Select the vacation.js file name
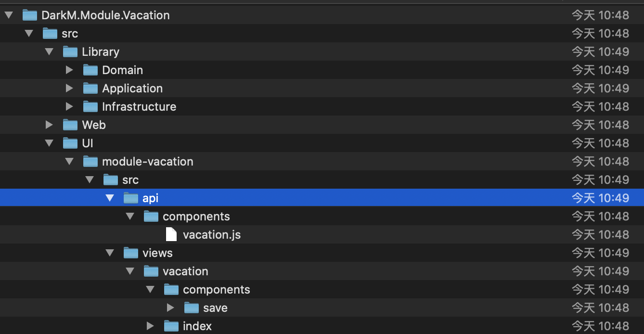The height and width of the screenshot is (334, 644). point(211,235)
